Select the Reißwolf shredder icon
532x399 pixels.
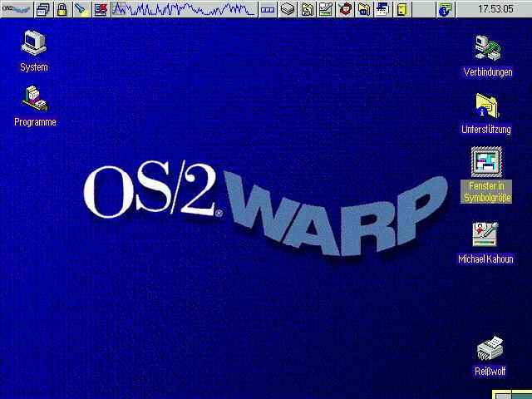point(490,347)
